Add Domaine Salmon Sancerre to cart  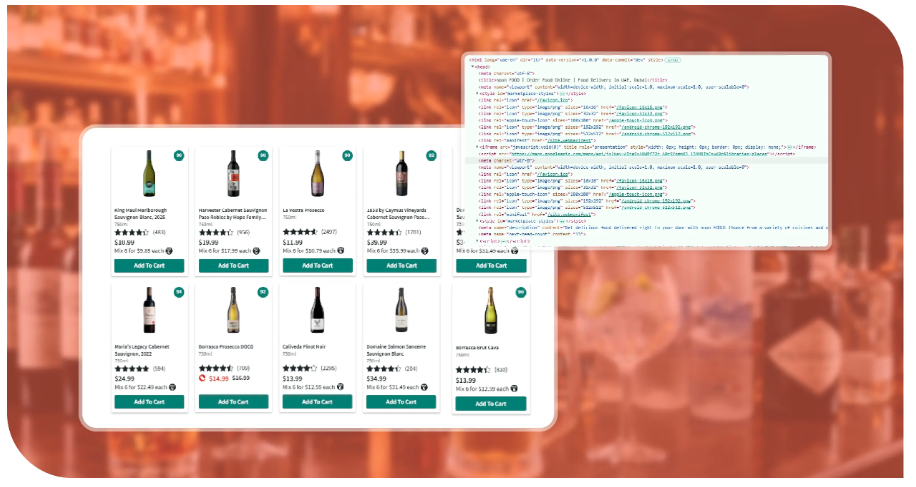[401, 402]
